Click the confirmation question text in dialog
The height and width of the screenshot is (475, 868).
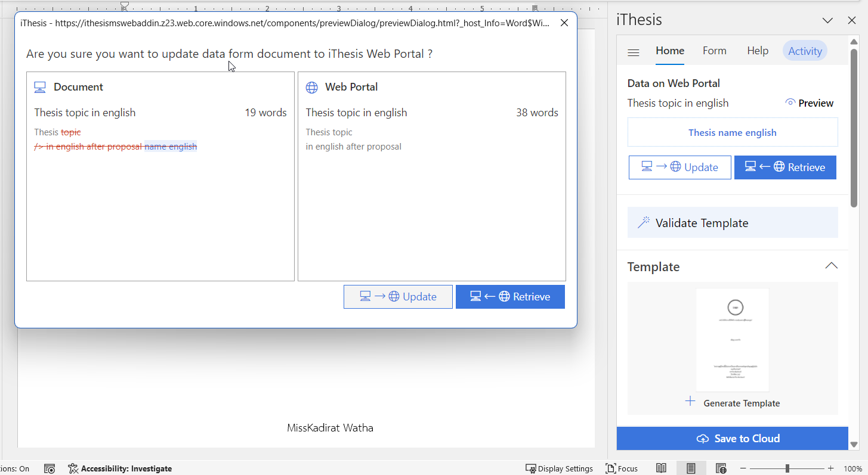pyautogui.click(x=230, y=54)
